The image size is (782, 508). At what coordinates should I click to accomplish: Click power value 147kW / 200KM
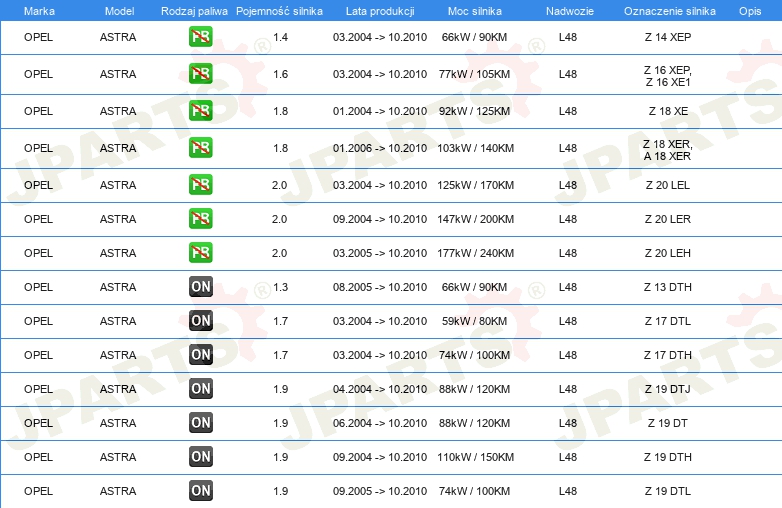475,219
